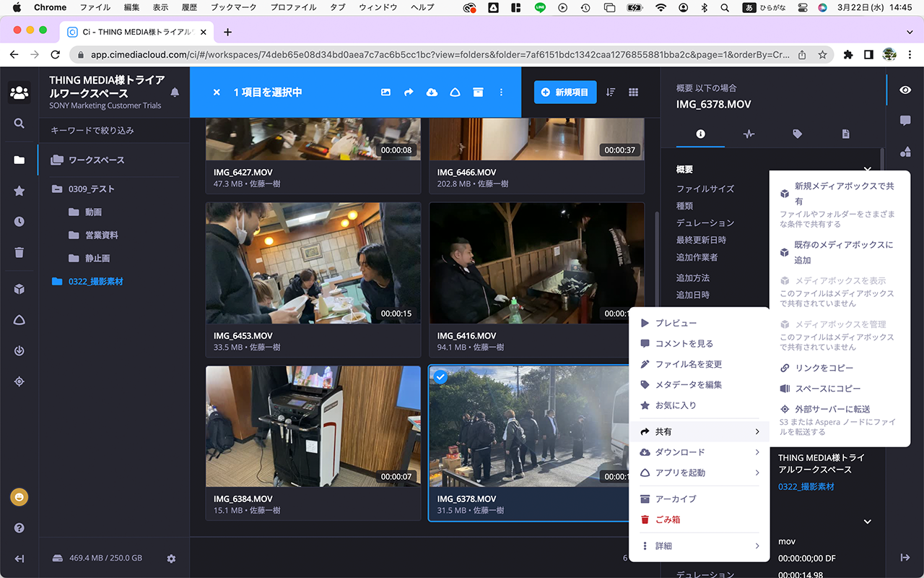The height and width of the screenshot is (578, 924).
Task: Click the download icon in selection toolbar
Action: 432,92
